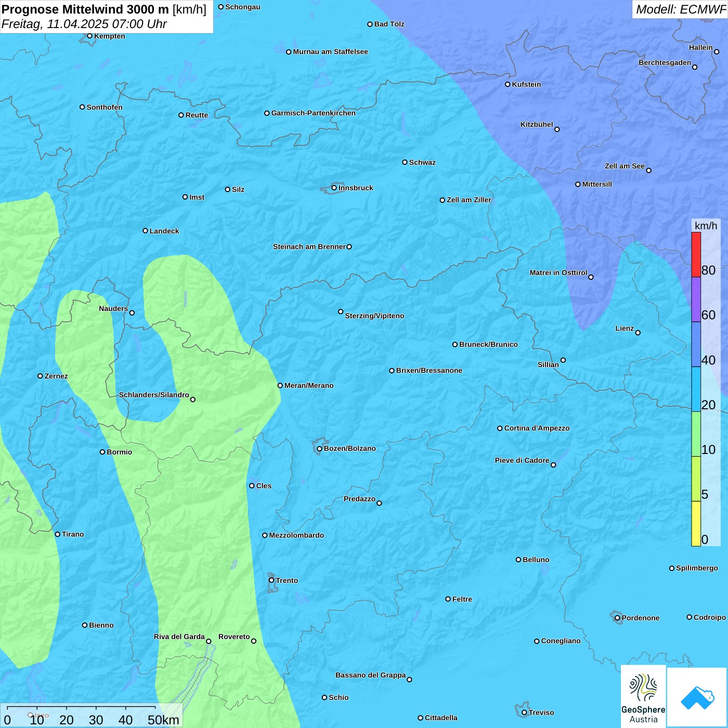Click the 'Bassano del Grappa' label
The width and height of the screenshot is (728, 728).
[x=371, y=675]
